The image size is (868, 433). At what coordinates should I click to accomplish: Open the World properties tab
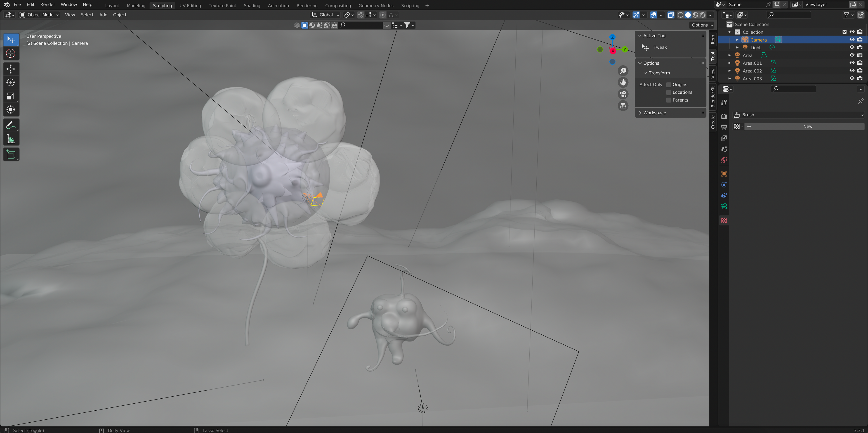coord(724,160)
